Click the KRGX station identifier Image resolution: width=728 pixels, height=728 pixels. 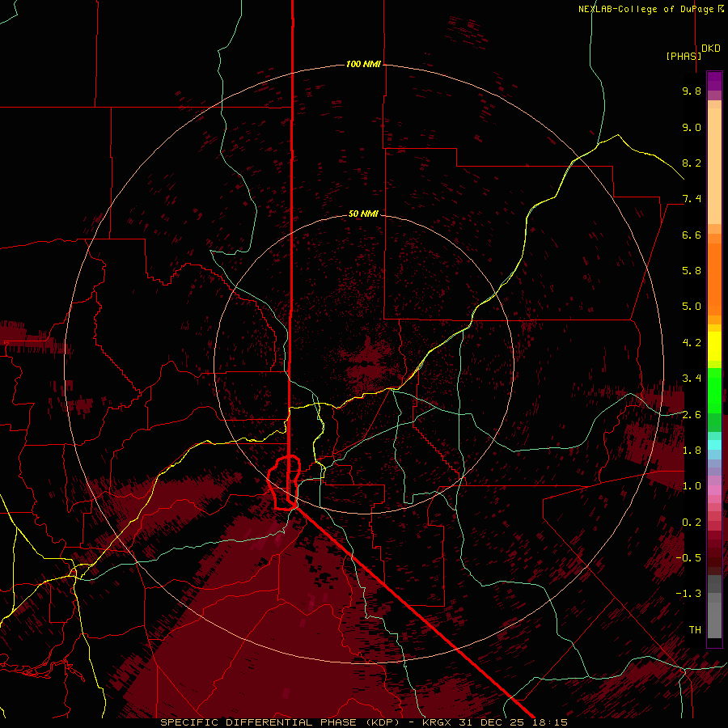pos(438,722)
